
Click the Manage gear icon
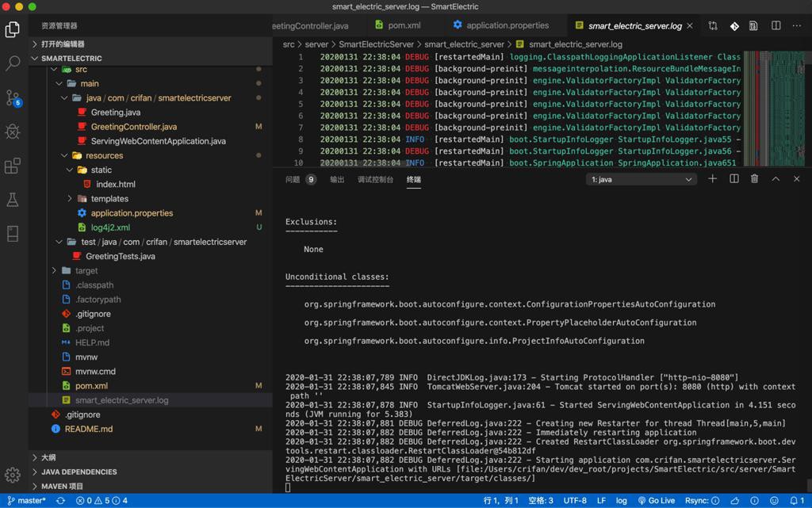13,475
